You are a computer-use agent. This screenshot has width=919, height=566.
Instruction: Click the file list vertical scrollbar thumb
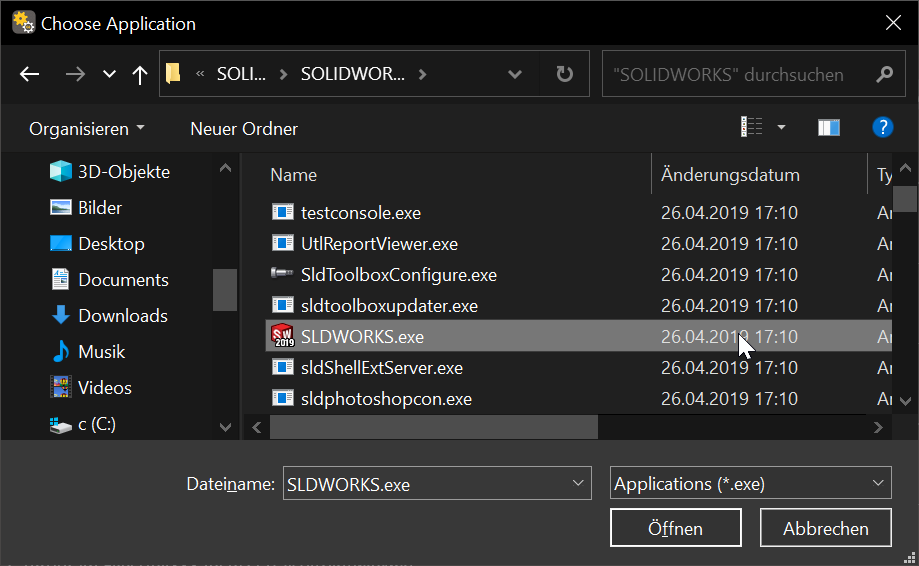(x=906, y=199)
